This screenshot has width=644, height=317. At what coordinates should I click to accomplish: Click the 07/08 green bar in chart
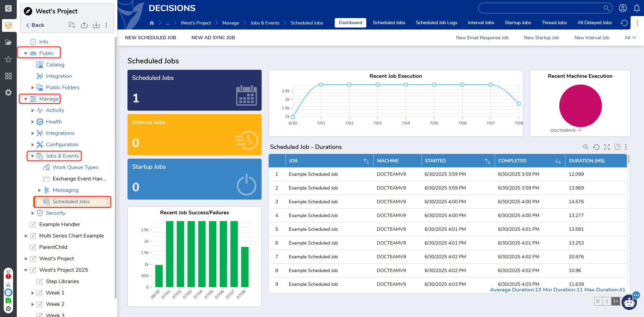click(245, 267)
